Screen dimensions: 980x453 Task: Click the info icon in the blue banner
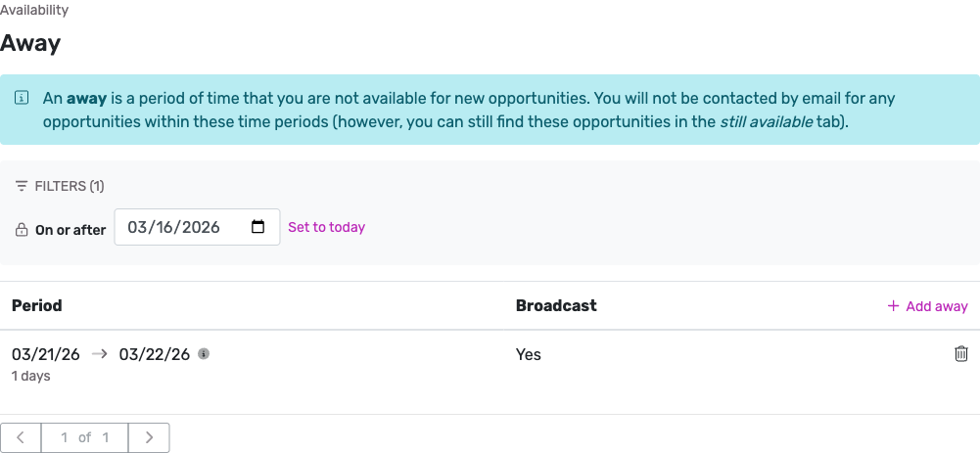point(22,99)
